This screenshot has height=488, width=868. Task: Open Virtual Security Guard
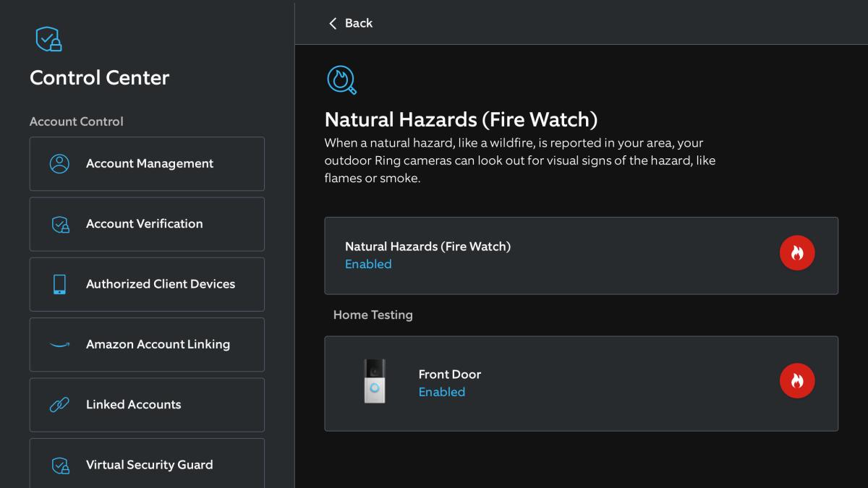(147, 463)
